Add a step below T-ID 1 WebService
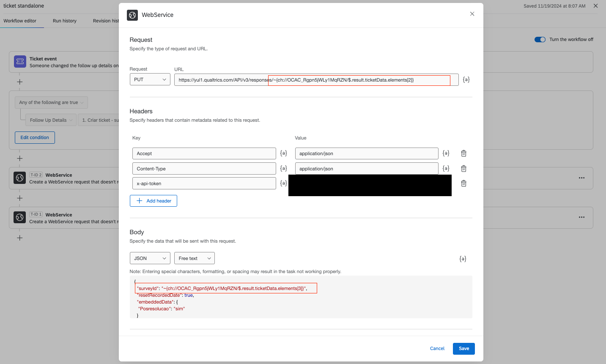 coord(19,238)
